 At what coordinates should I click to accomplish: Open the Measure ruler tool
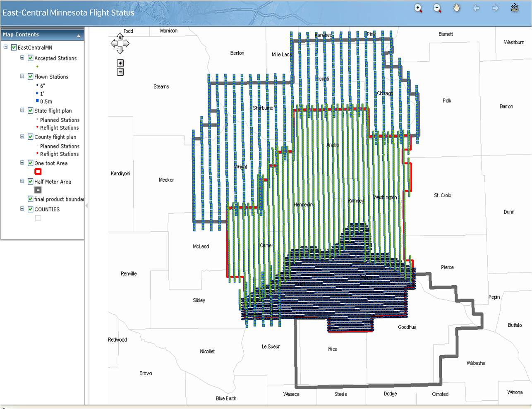[515, 8]
